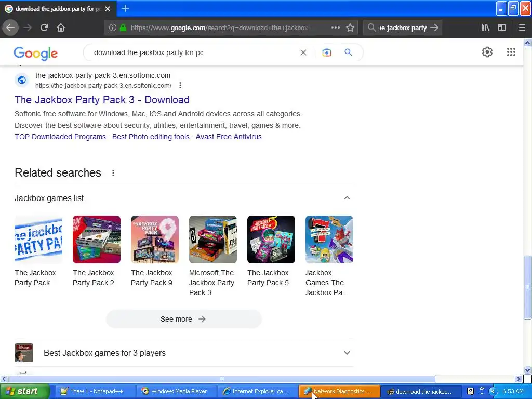
Task: Click the green secure padlock icon
Action: (x=123, y=28)
